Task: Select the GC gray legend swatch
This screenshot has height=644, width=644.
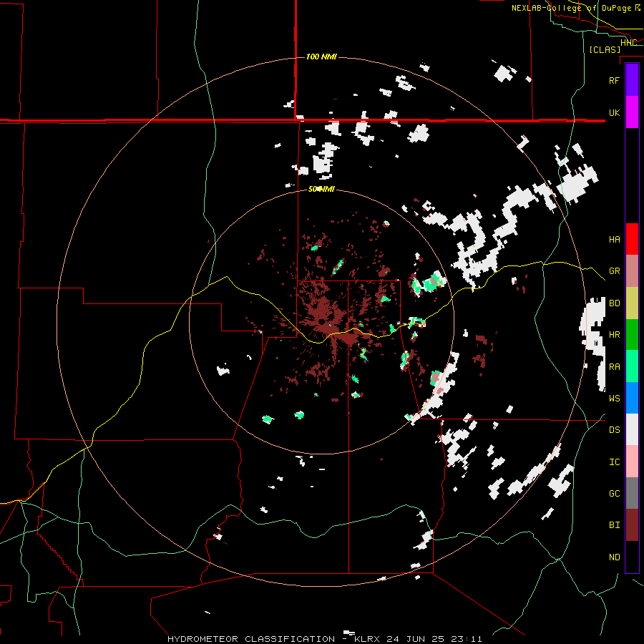Action: [632, 493]
